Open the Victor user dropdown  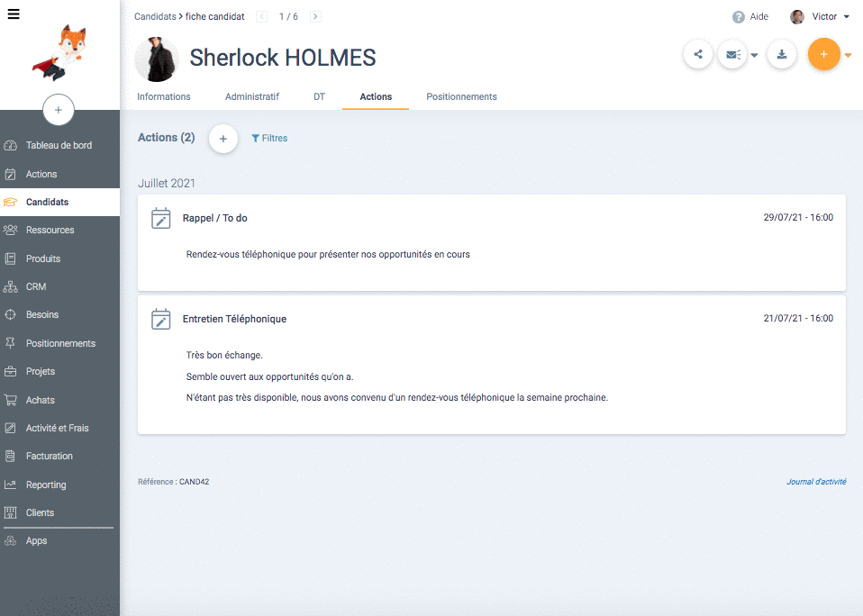click(831, 16)
